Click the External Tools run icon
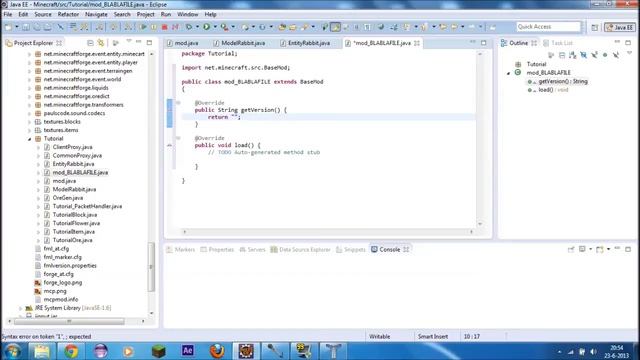The height and width of the screenshot is (360, 640). tap(224, 27)
